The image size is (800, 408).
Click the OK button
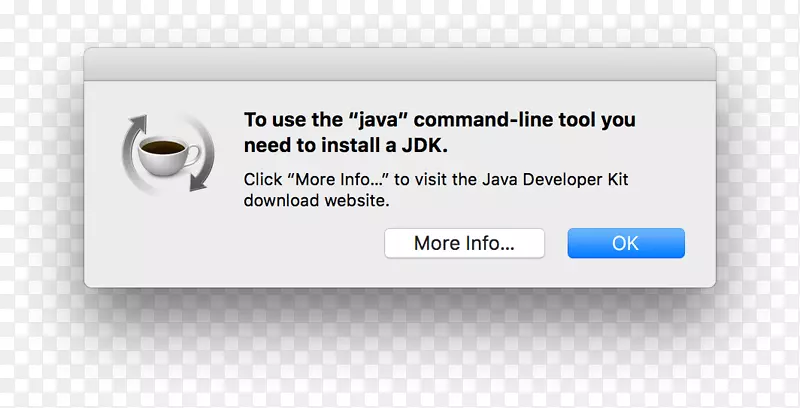tap(626, 243)
